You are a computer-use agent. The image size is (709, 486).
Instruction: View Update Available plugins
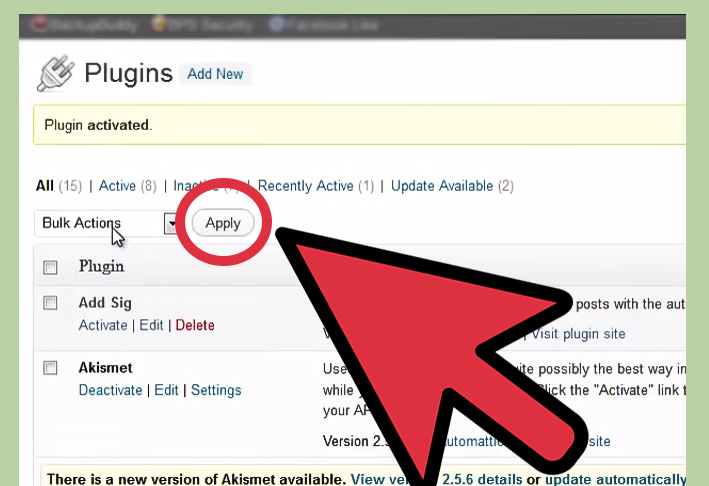click(441, 186)
